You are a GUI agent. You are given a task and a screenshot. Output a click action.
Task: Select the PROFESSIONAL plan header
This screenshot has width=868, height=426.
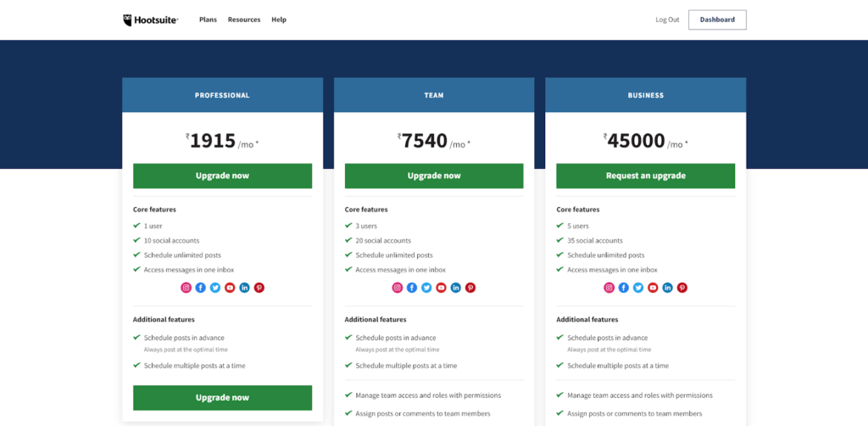[x=223, y=95]
